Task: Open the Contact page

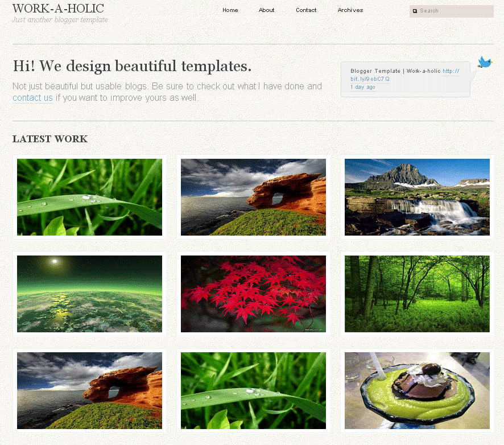Action: click(x=306, y=10)
